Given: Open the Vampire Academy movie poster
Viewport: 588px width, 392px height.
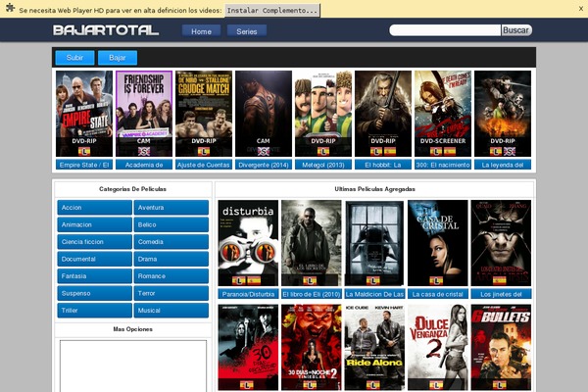Looking at the screenshot, I should click(144, 114).
